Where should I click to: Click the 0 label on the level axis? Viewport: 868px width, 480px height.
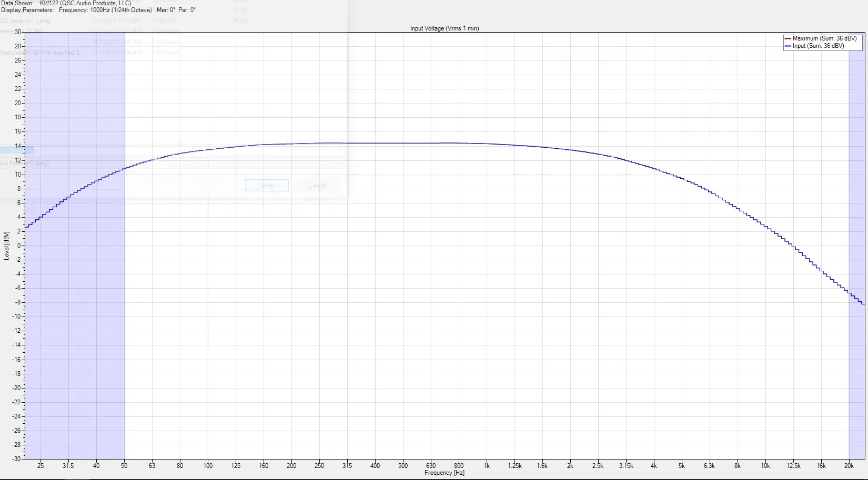coord(19,246)
